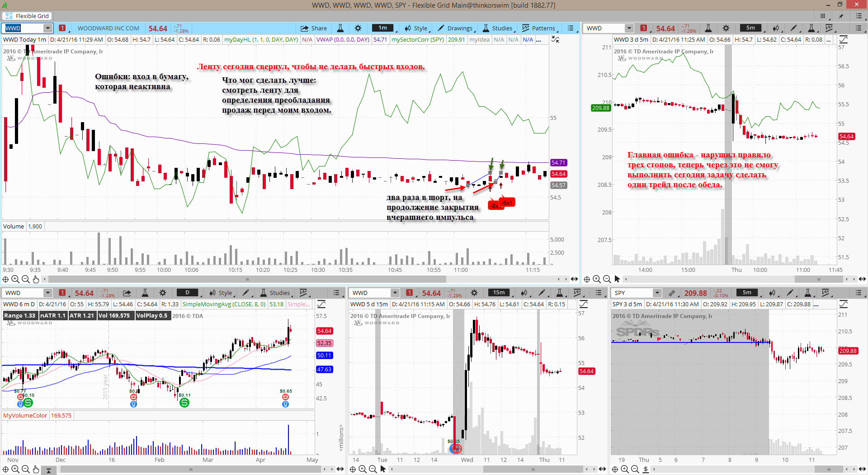Open settings gear in top-right WWD 5m chart

[726, 28]
